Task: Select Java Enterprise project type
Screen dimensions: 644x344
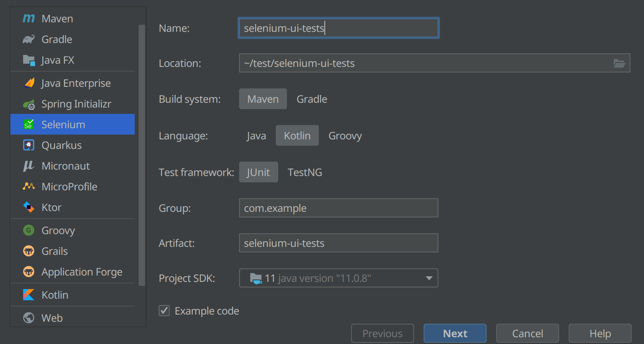Action: coord(76,83)
